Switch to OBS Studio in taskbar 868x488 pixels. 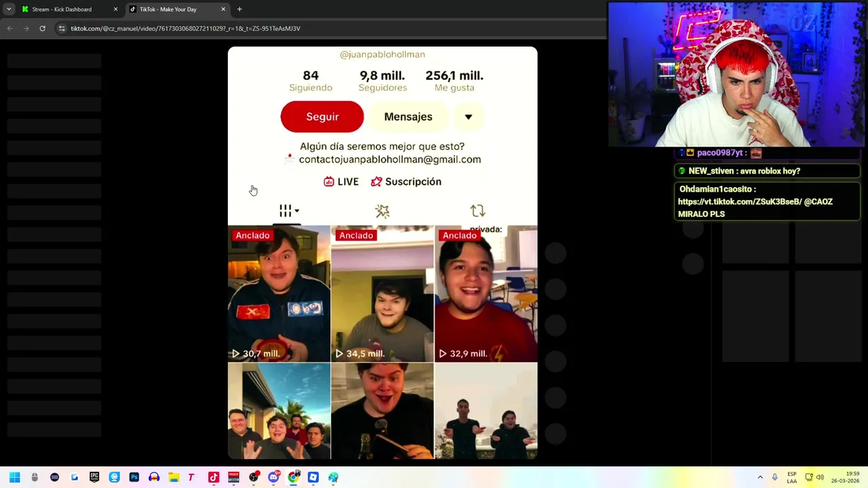tap(254, 477)
